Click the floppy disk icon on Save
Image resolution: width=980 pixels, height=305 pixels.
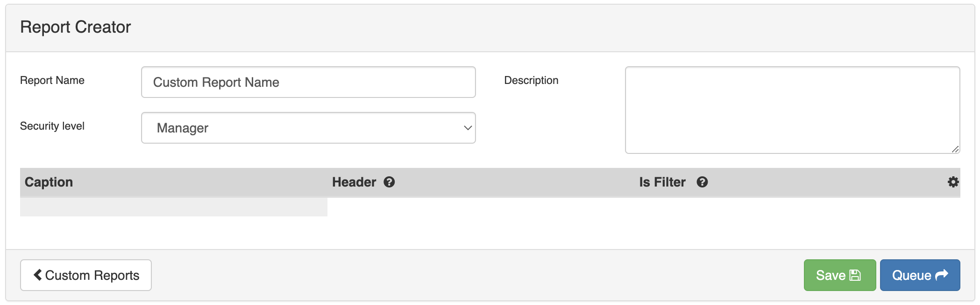[855, 275]
